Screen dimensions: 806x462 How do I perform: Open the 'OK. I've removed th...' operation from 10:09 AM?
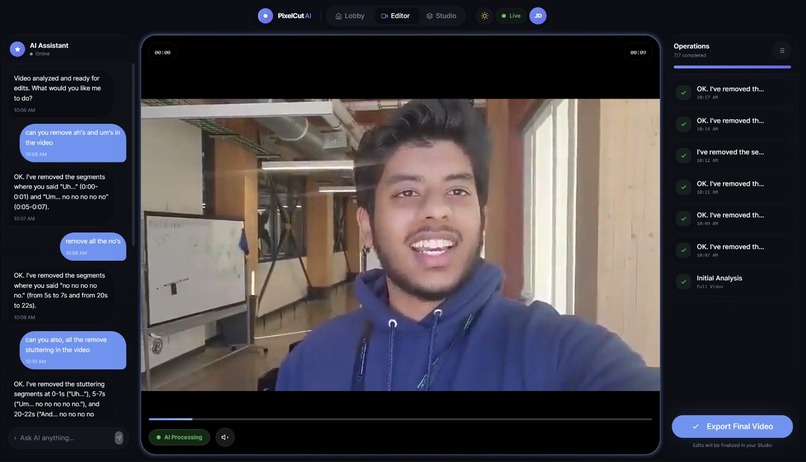(732, 218)
